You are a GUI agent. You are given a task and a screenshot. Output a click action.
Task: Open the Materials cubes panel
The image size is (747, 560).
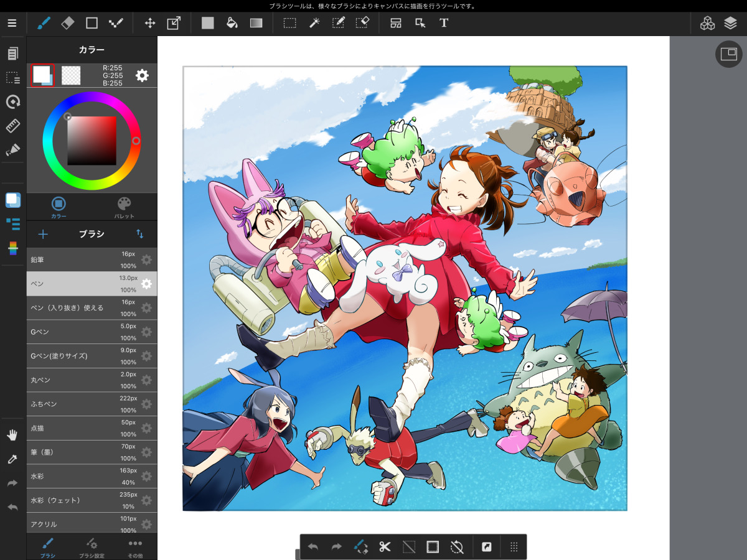(x=707, y=23)
